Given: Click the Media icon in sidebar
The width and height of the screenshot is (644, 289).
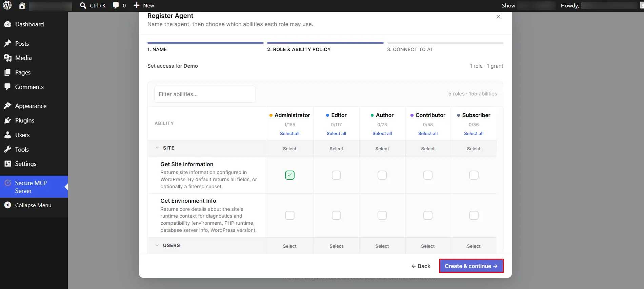Looking at the screenshot, I should coord(7,58).
